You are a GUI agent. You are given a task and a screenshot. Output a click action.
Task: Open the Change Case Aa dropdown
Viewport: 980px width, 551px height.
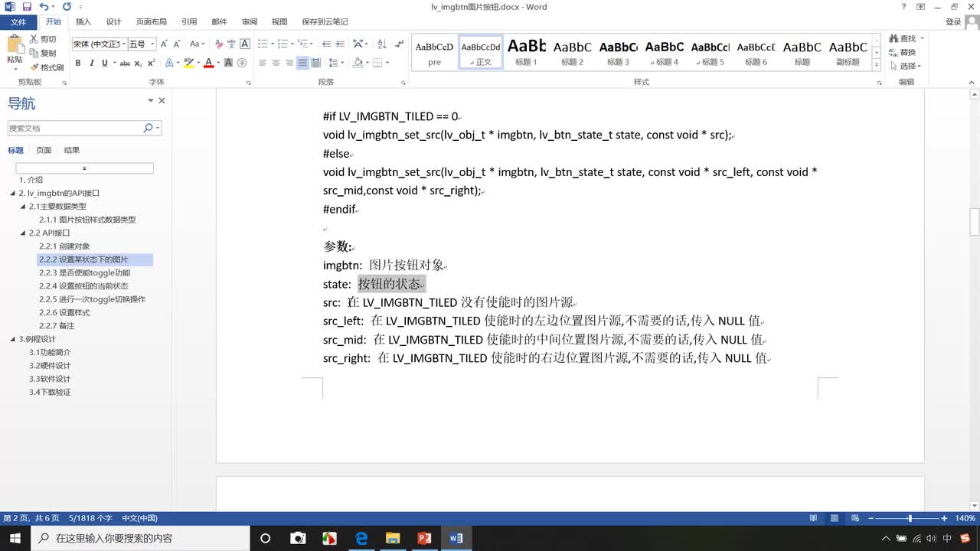197,44
